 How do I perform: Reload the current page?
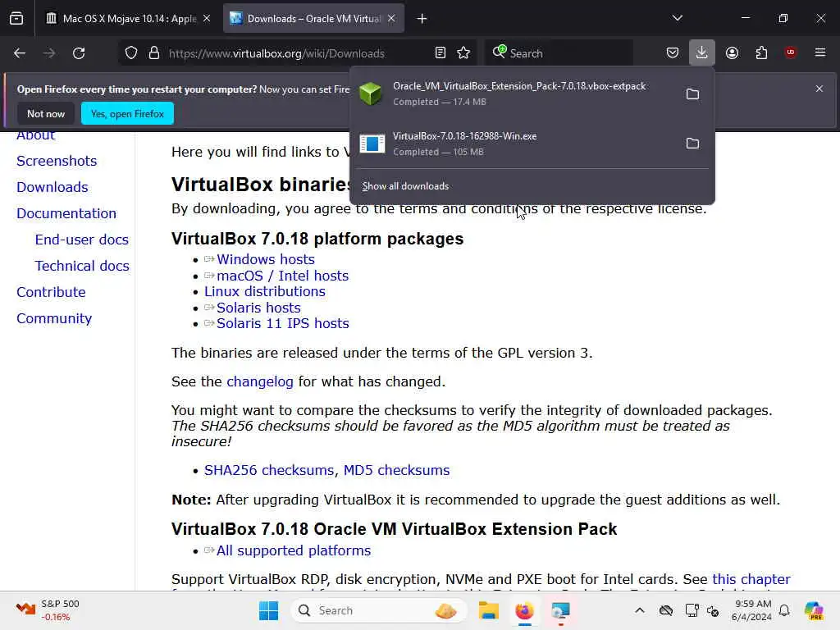(x=79, y=53)
